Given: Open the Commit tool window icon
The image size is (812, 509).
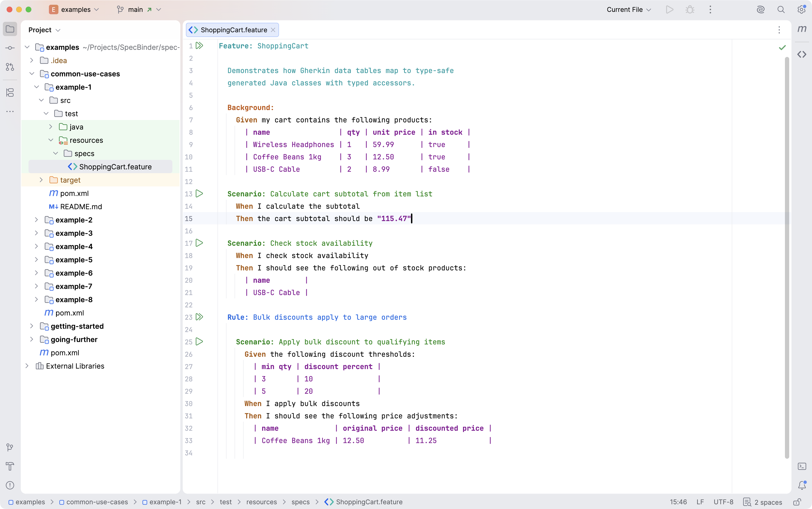Looking at the screenshot, I should 10,48.
